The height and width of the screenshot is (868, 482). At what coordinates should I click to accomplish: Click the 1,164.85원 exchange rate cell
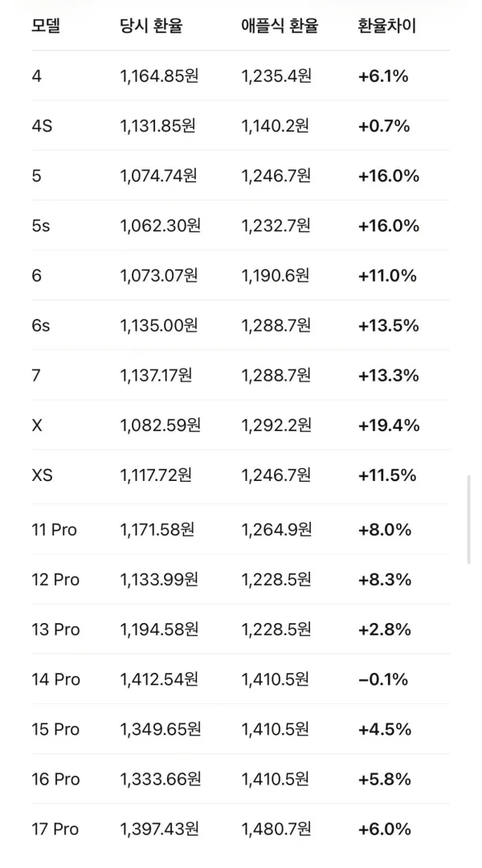(158, 76)
